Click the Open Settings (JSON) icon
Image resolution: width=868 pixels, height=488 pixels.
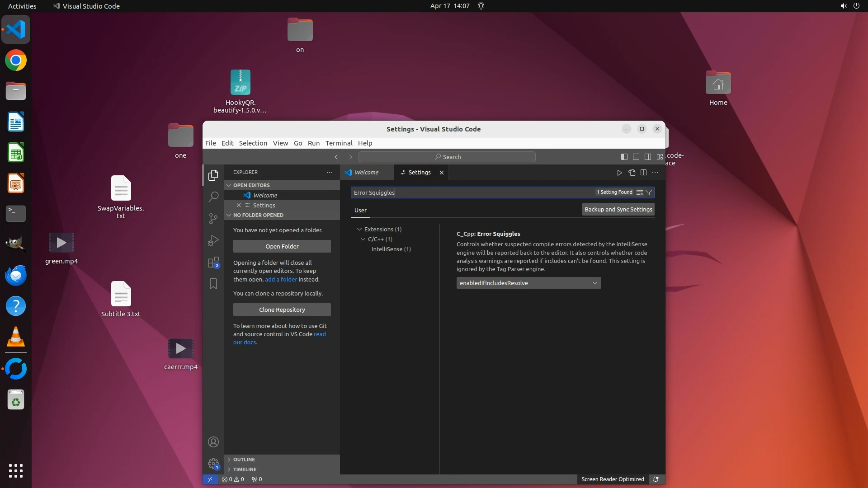click(x=632, y=173)
